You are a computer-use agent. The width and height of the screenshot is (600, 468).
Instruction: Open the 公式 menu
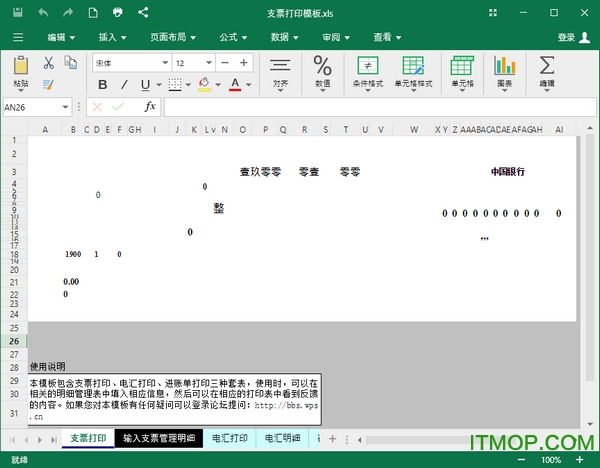[233, 37]
